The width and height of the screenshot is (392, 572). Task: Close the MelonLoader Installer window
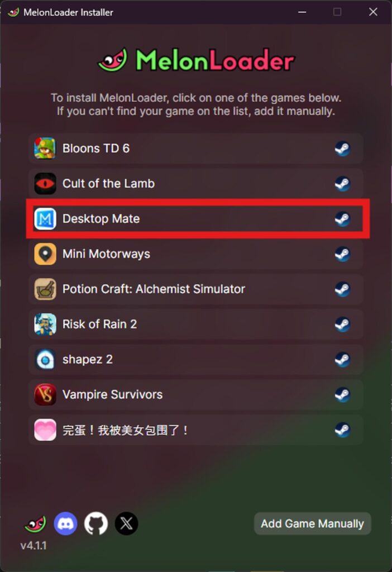tap(373, 12)
